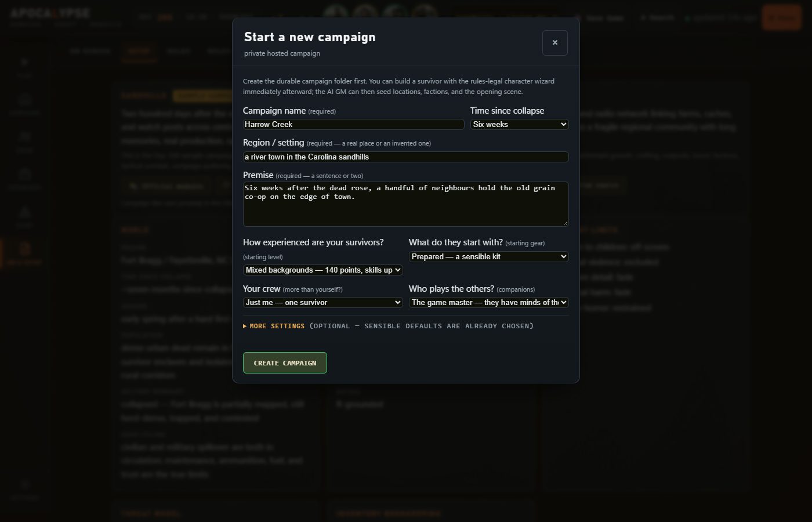
Task: Click the "Campaign name" label
Action: click(274, 111)
